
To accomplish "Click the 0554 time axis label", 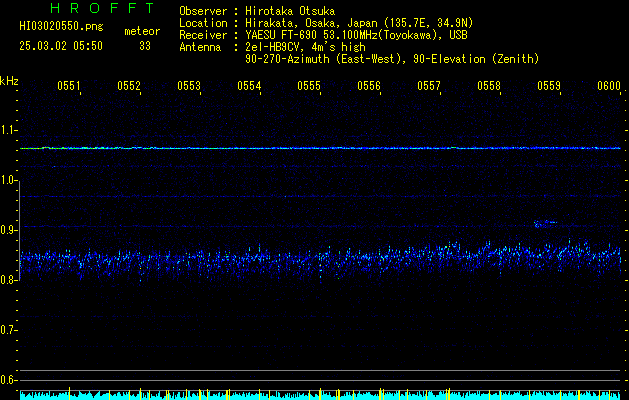I will [x=249, y=85].
